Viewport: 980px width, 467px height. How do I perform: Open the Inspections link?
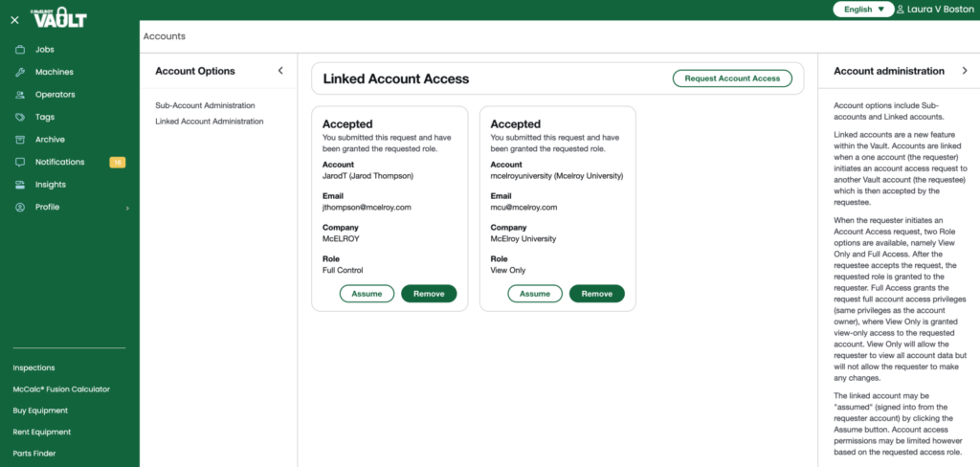[33, 367]
